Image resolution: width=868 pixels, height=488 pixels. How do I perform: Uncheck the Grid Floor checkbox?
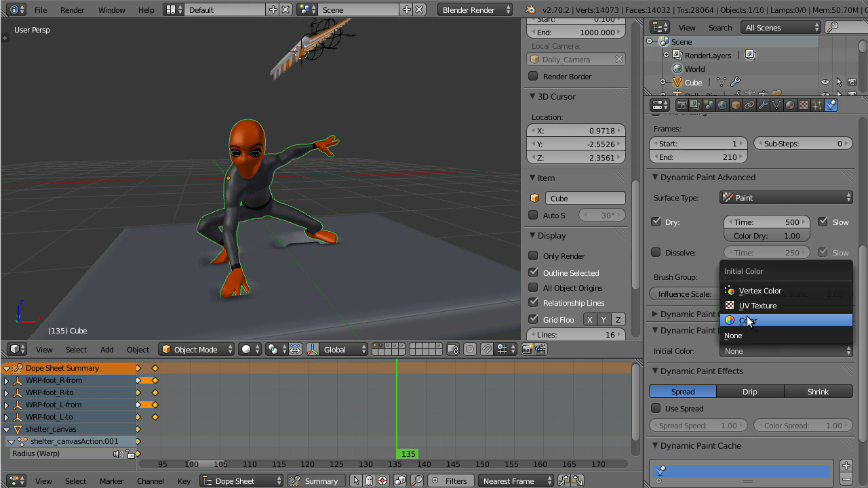533,319
